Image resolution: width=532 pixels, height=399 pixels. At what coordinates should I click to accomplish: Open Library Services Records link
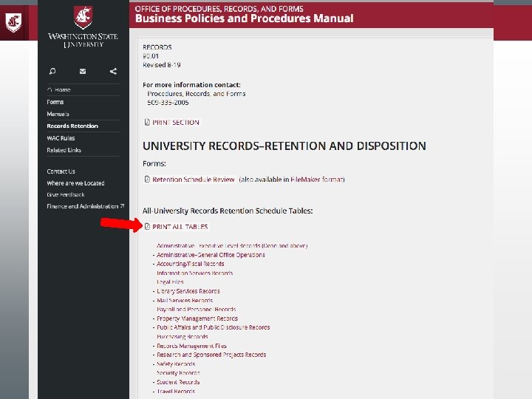coord(188,291)
